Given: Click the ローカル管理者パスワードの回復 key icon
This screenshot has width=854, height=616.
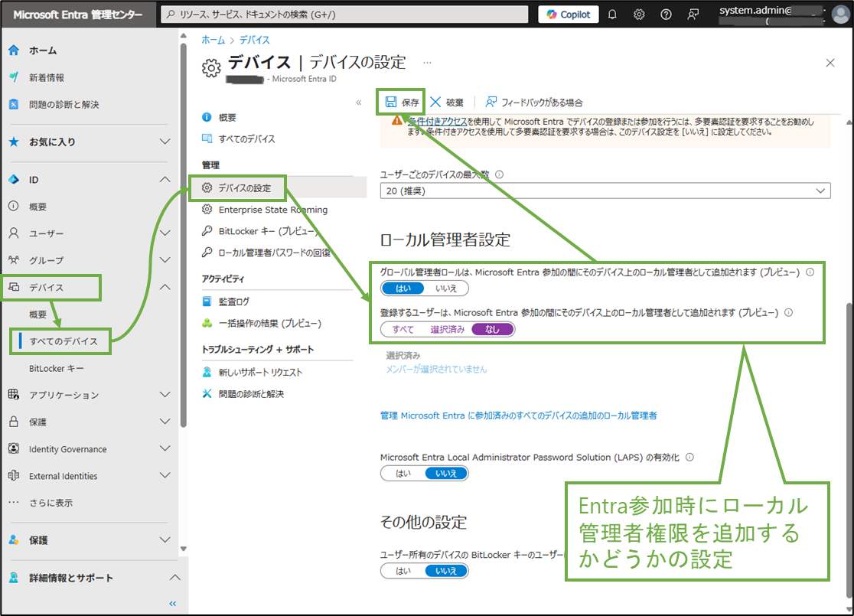Looking at the screenshot, I should [x=207, y=253].
